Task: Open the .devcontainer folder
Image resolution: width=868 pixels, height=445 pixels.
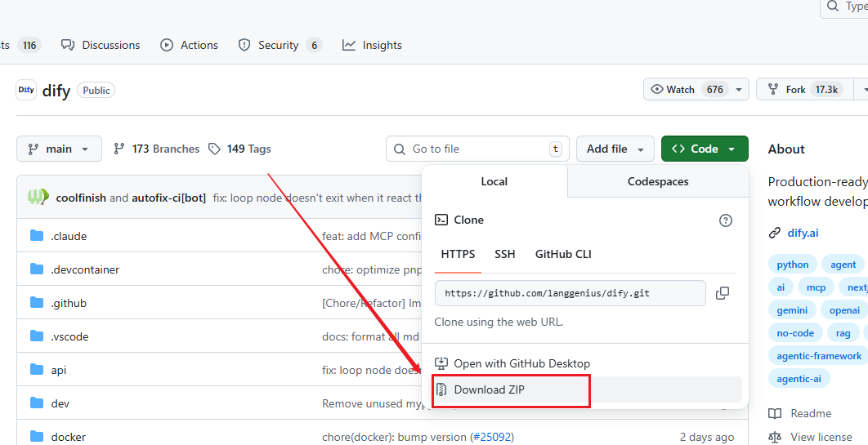Action: click(85, 269)
